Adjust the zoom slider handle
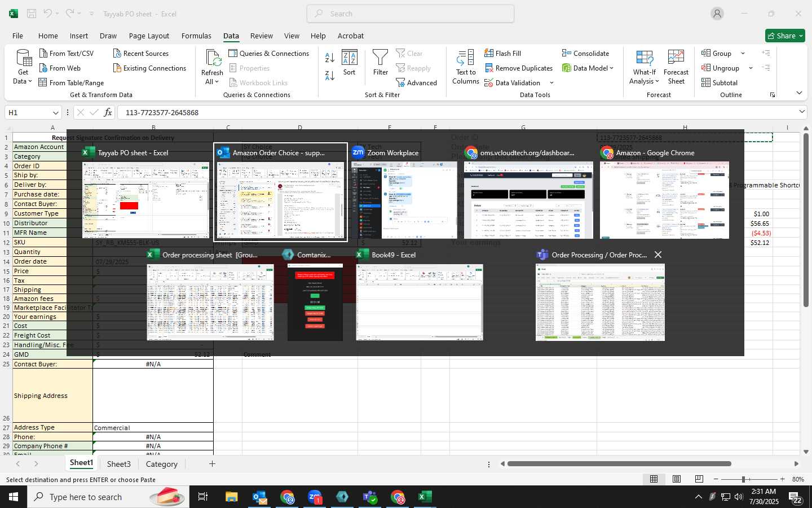The height and width of the screenshot is (508, 812). (x=743, y=479)
